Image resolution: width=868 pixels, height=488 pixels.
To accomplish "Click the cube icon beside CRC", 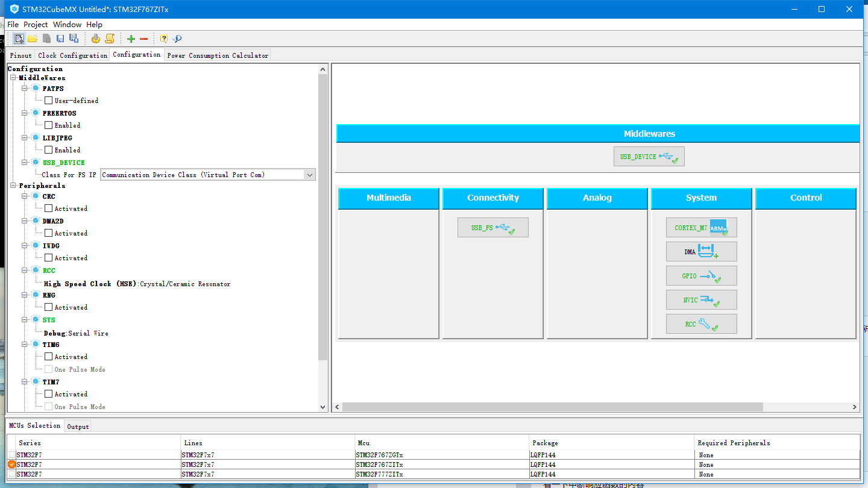I will pos(36,196).
